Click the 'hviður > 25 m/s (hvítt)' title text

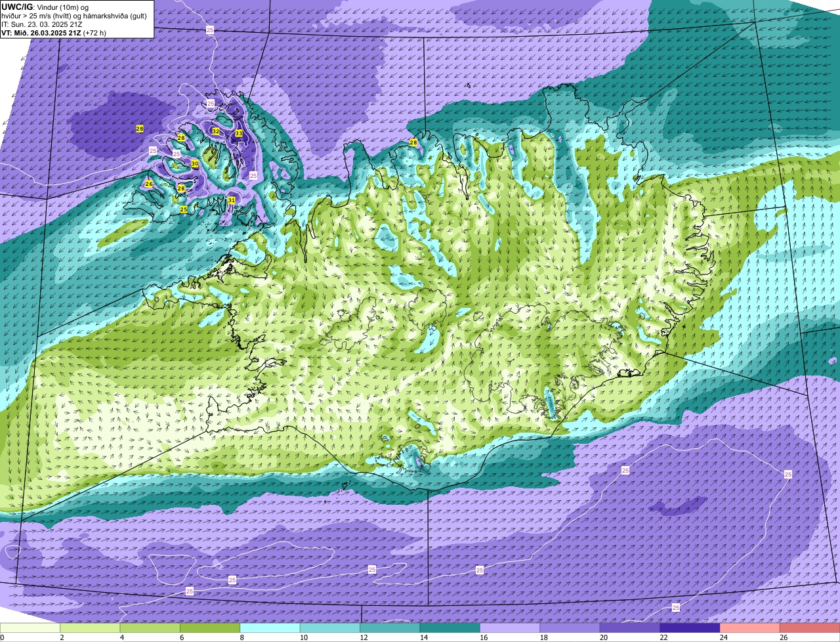click(38, 16)
